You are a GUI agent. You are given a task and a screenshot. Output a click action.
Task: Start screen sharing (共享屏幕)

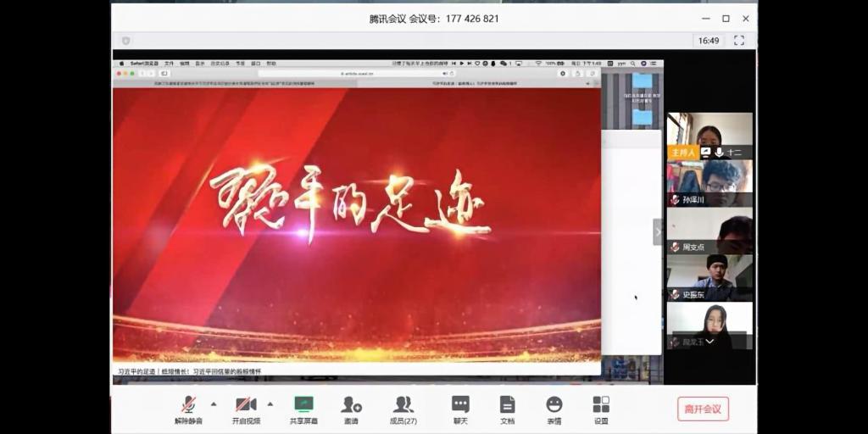click(x=303, y=409)
